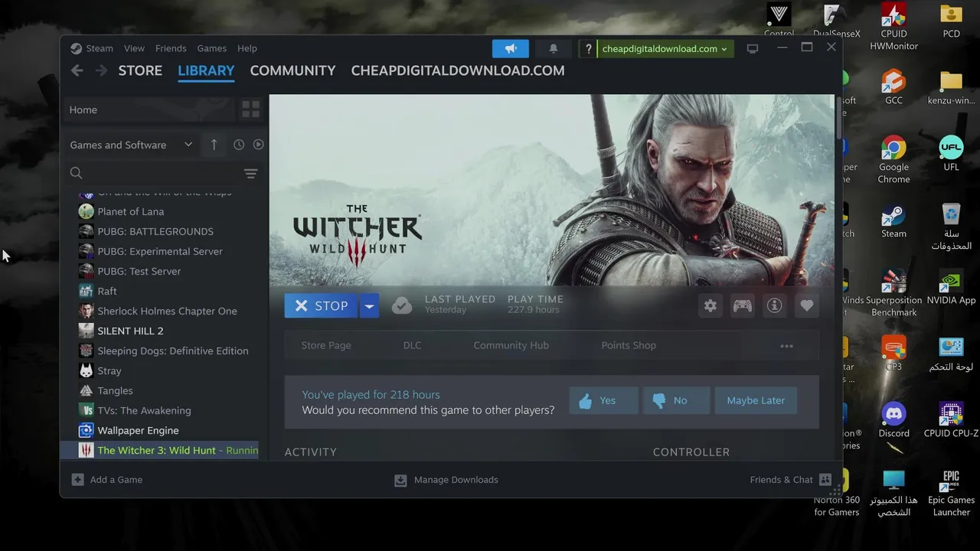980x551 pixels.
Task: Open CPUID HWMonitor desktop icon
Action: 893,27
